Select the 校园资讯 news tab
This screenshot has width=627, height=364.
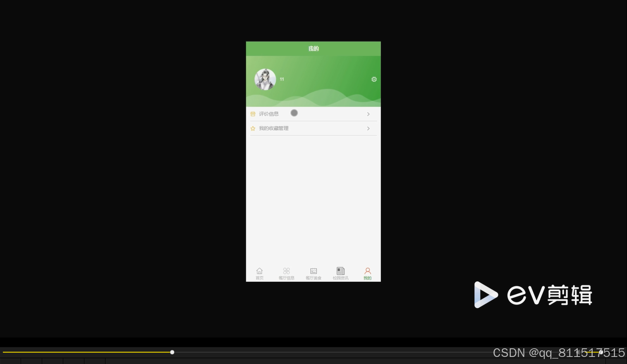click(x=340, y=274)
